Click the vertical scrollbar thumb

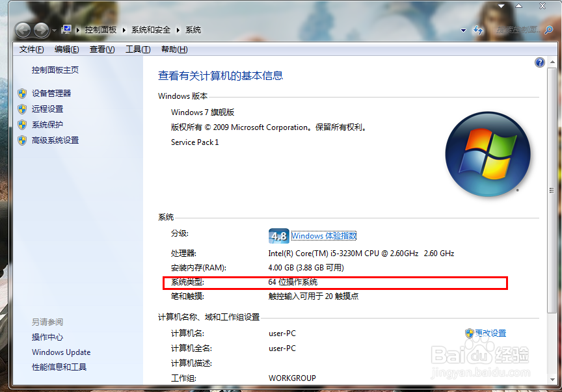point(552,190)
